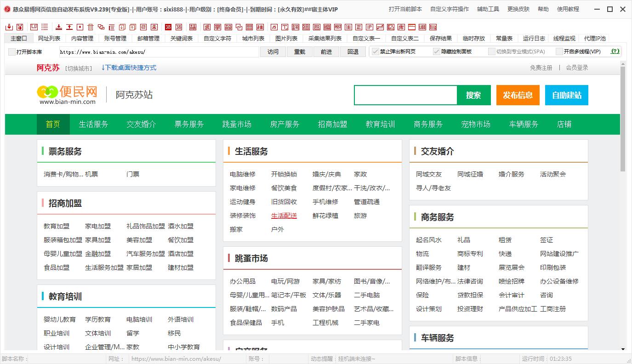Toggle the 打开脚本库 checkbox
Viewport: 632px width, 364px height.
pos(12,52)
